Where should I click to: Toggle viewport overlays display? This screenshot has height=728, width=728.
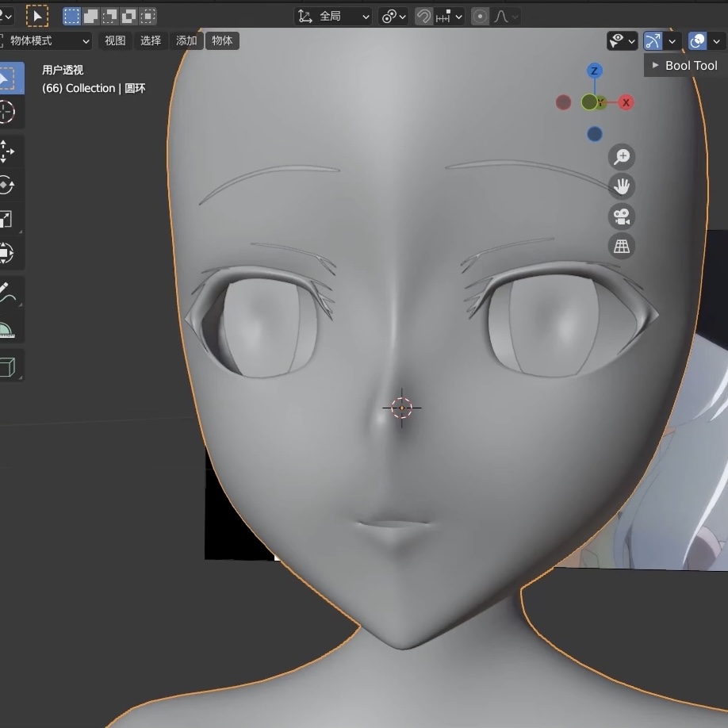(x=697, y=41)
